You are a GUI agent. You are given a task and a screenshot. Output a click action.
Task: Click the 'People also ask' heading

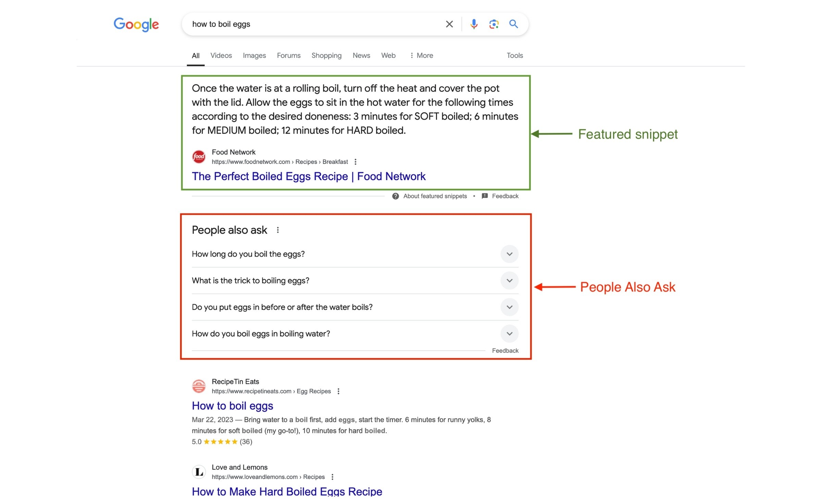pyautogui.click(x=229, y=230)
